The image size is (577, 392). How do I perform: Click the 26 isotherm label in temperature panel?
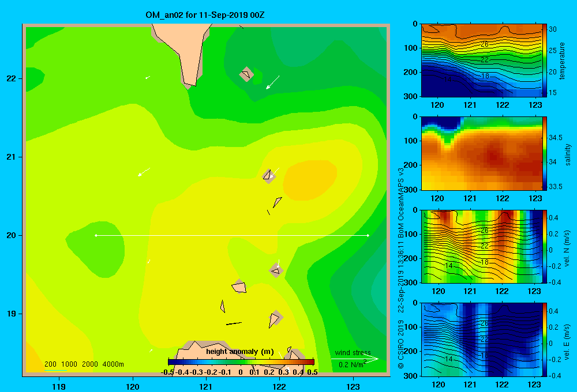(x=485, y=44)
